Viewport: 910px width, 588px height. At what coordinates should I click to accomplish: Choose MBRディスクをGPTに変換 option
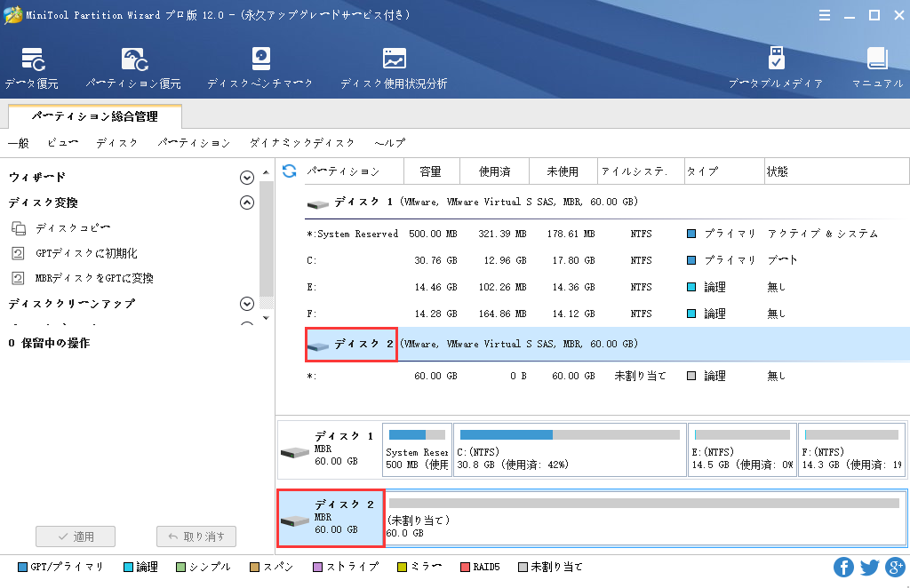coord(94,278)
